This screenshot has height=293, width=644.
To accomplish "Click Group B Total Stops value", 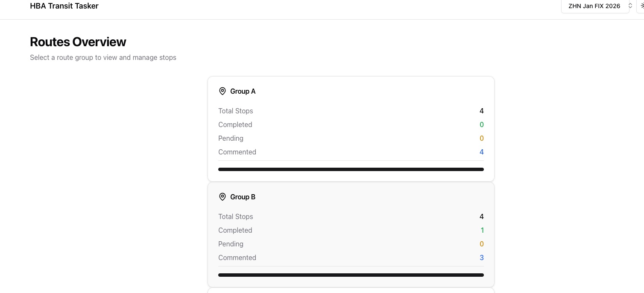I will [x=481, y=216].
